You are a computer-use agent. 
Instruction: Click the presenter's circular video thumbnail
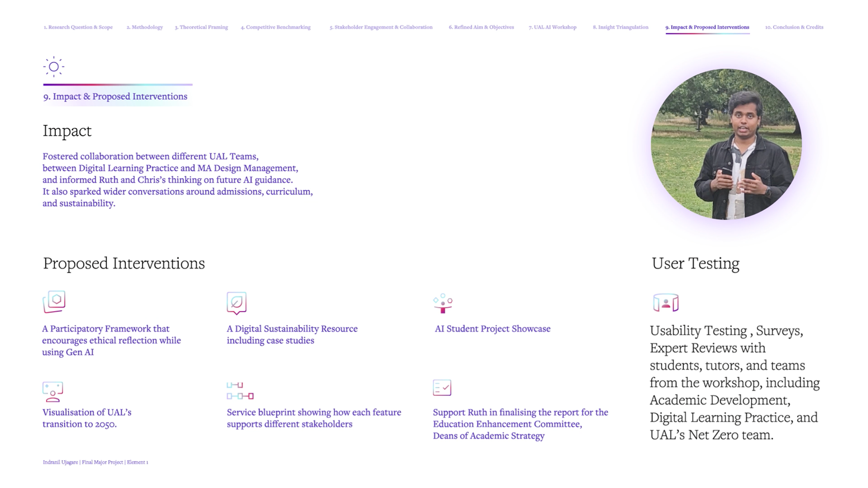point(726,144)
